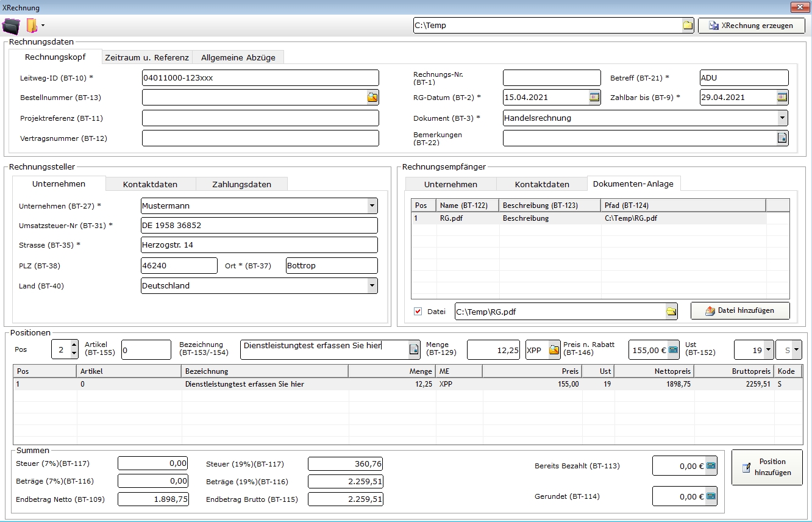This screenshot has height=522, width=812.
Task: Open calendar picker for RG-Datum
Action: pyautogui.click(x=594, y=98)
